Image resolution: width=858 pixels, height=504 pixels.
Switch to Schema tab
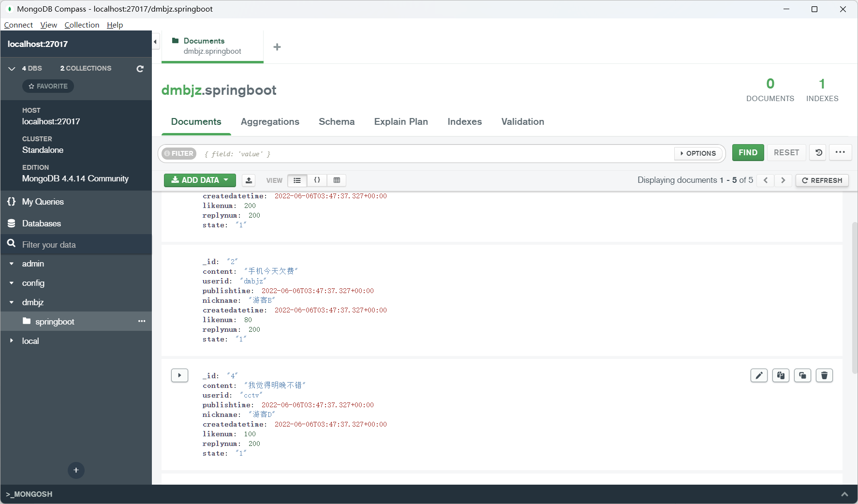coord(337,122)
